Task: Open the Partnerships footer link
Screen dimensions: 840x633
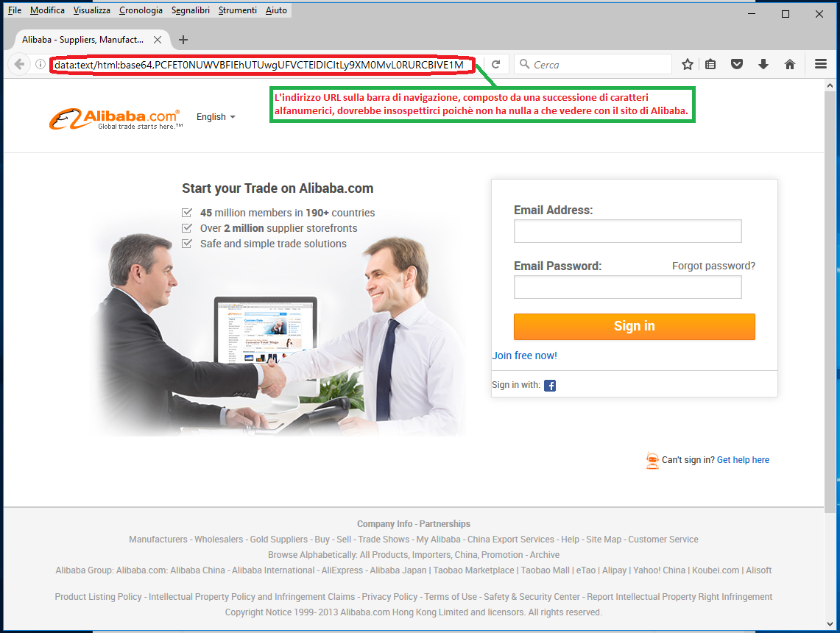Action: (445, 524)
